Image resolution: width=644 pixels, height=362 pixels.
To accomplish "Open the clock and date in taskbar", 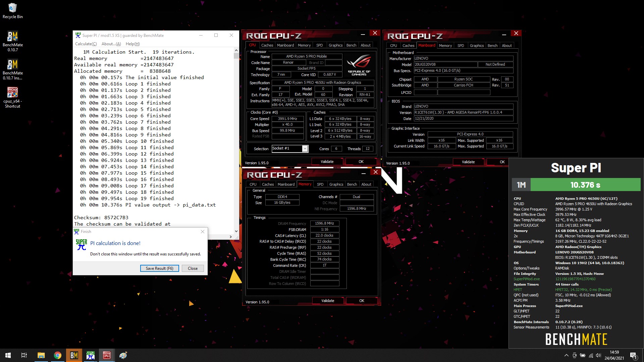I will [x=614, y=355].
